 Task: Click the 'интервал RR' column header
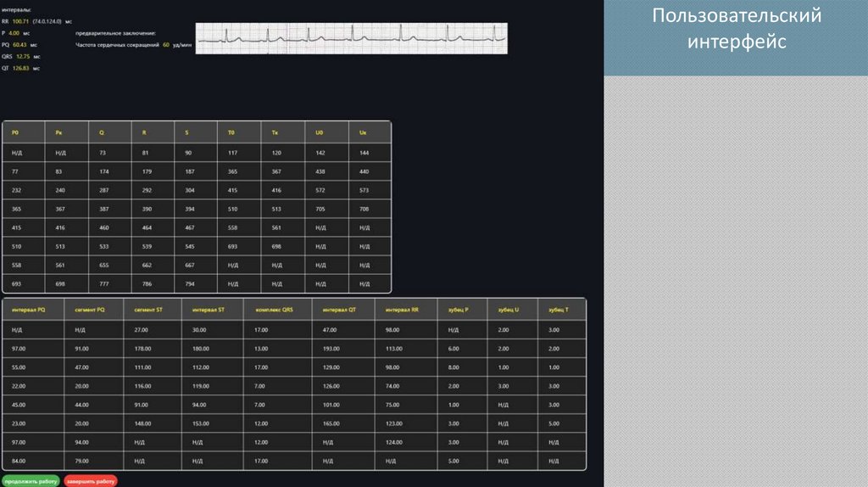click(406, 310)
